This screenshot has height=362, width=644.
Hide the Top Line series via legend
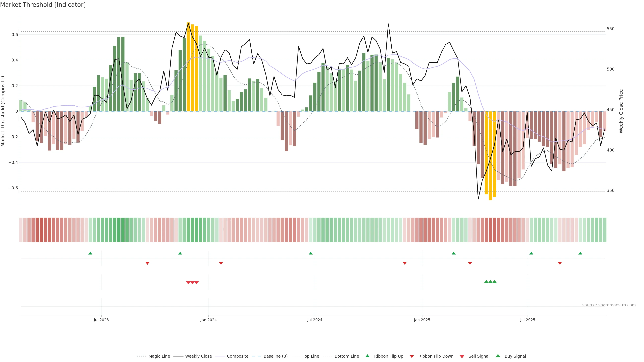[311, 356]
